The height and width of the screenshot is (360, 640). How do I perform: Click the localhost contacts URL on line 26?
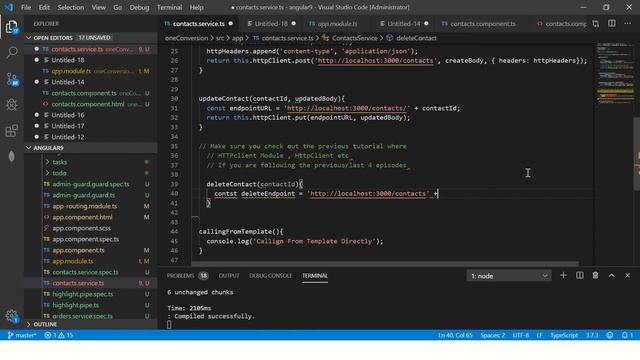coord(375,60)
